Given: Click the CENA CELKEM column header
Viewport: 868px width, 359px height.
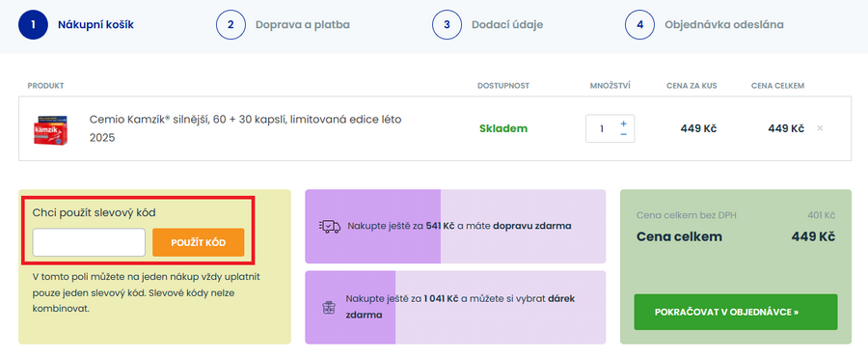Looking at the screenshot, I should pos(777,86).
